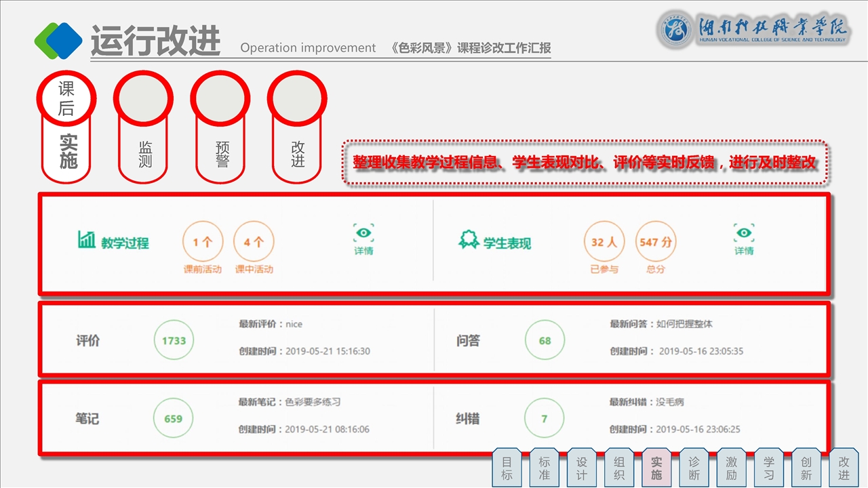Screen dimensions: 868x488
Task: Click the 1733 评价 count circle
Action: pyautogui.click(x=174, y=340)
